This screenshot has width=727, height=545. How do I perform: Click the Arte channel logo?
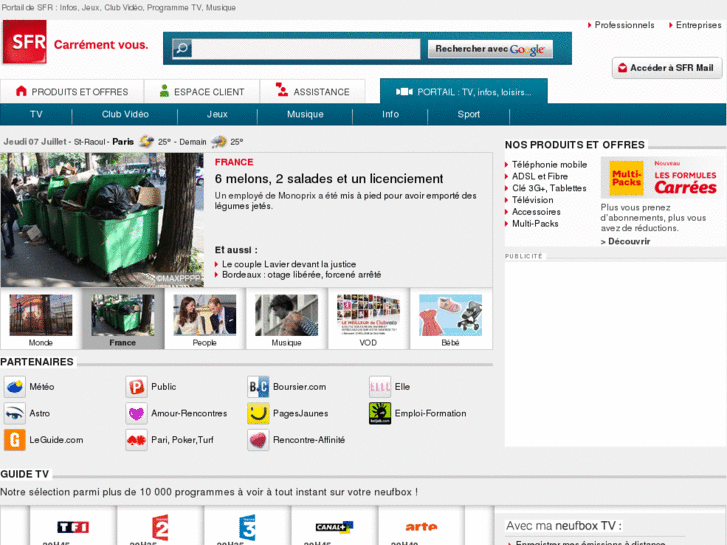tap(421, 526)
